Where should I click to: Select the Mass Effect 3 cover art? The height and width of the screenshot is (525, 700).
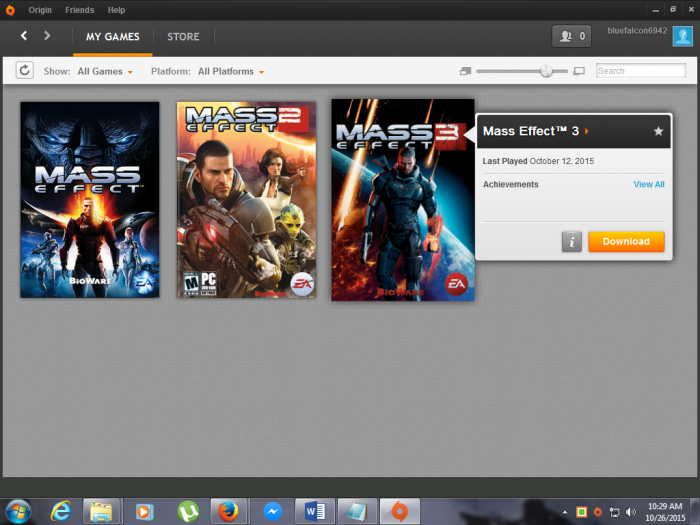click(x=403, y=200)
